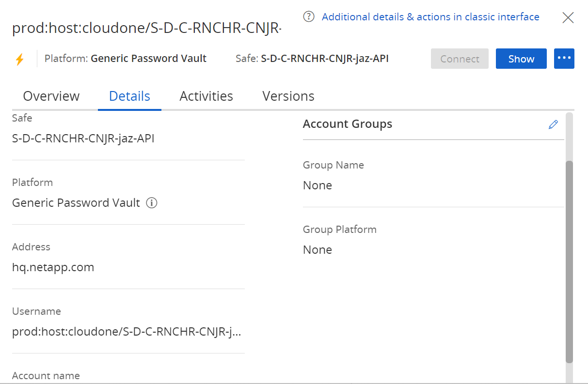Select the hq.netapp.com address value

pyautogui.click(x=53, y=267)
